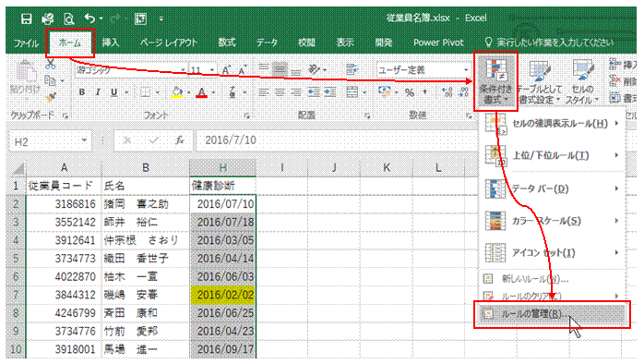
Task: Toggle Italic formatting
Action: (x=98, y=92)
